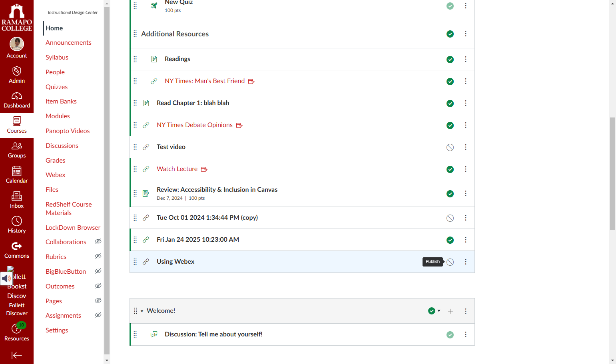This screenshot has width=616, height=364.
Task: Open the Calendar icon
Action: [x=17, y=171]
